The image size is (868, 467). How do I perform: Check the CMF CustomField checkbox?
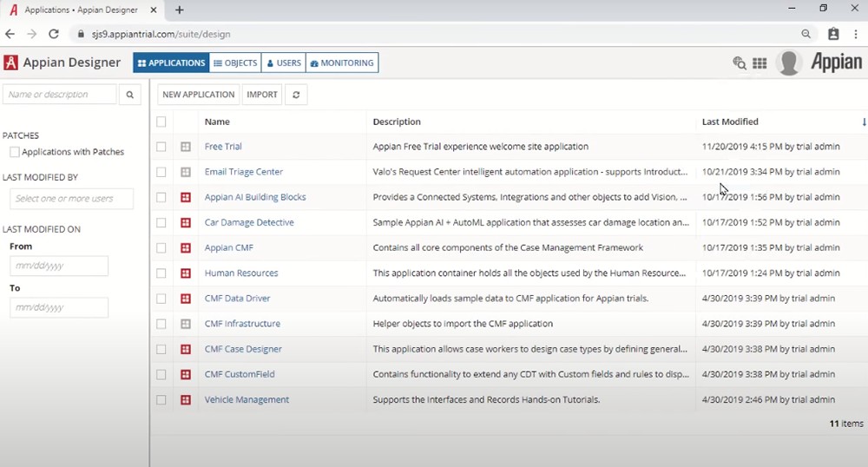tap(161, 375)
